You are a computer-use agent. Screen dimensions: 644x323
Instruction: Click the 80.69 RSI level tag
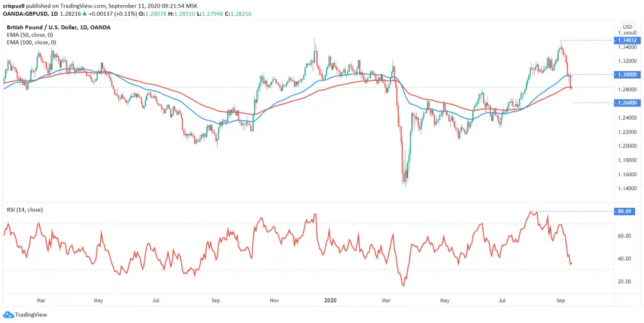624,211
